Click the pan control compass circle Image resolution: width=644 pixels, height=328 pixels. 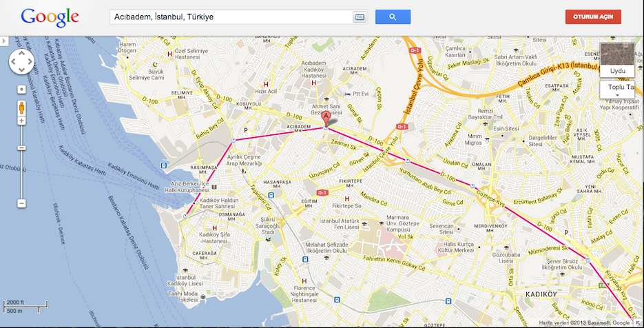21,62
